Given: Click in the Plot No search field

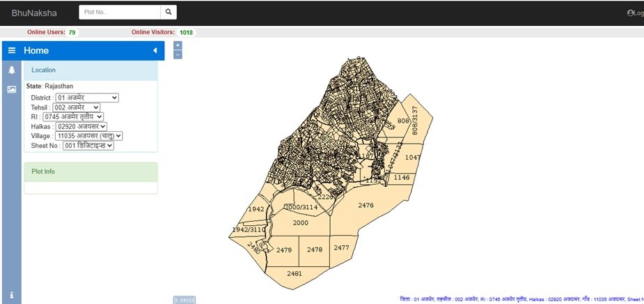Looking at the screenshot, I should pyautogui.click(x=119, y=13).
